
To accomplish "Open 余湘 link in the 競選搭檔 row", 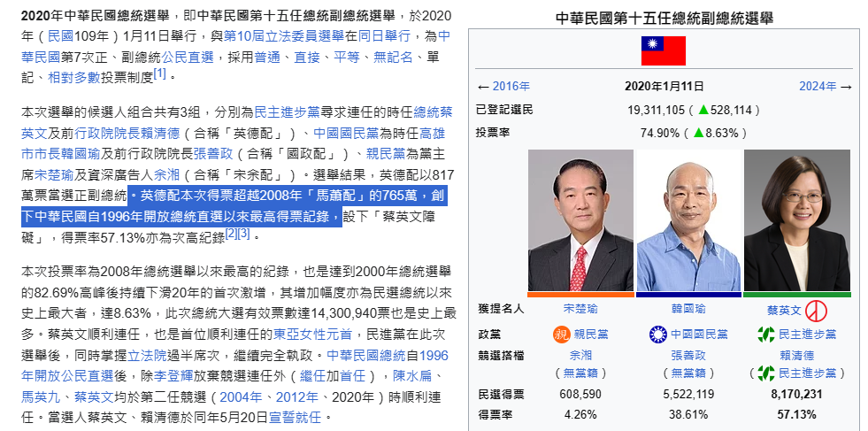I will tap(580, 355).
